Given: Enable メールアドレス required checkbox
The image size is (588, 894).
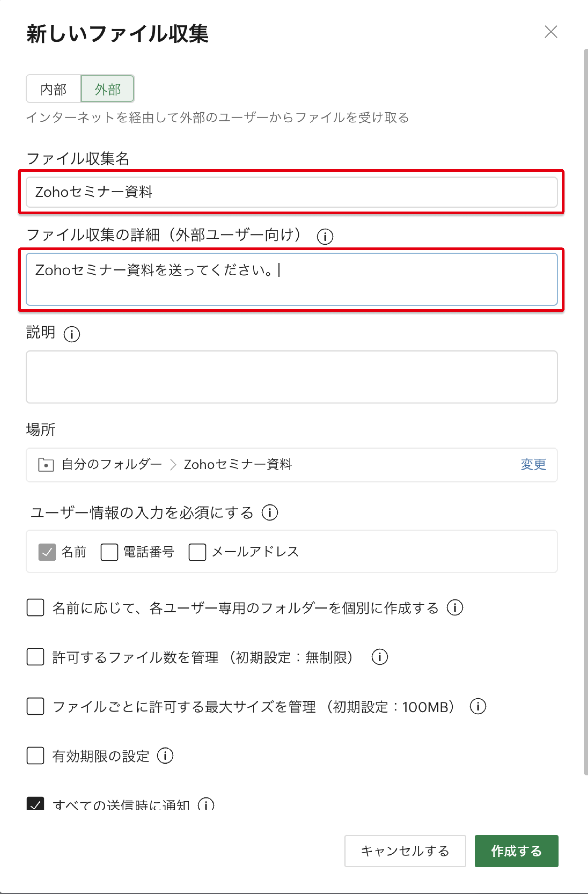Looking at the screenshot, I should point(197,552).
